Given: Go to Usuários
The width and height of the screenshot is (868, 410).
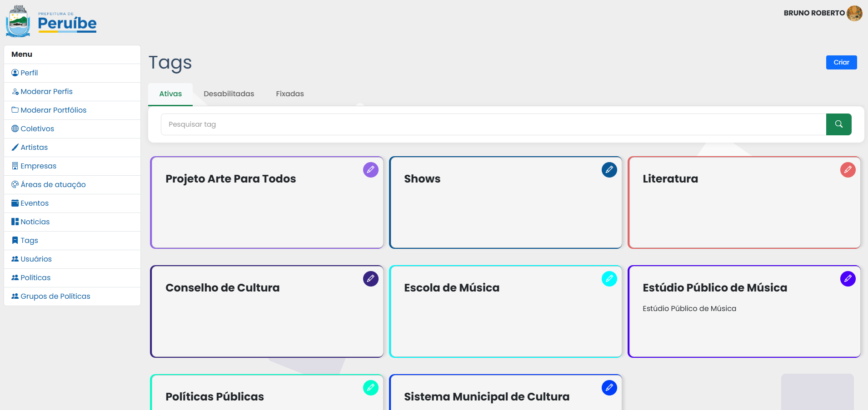Looking at the screenshot, I should coord(72,259).
